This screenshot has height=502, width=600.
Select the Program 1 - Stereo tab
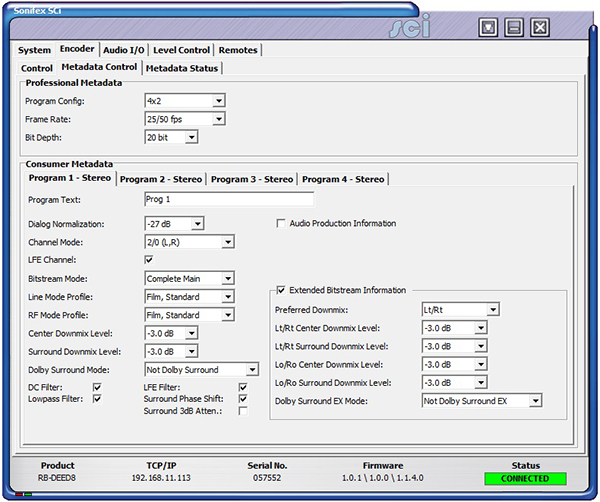coord(70,178)
